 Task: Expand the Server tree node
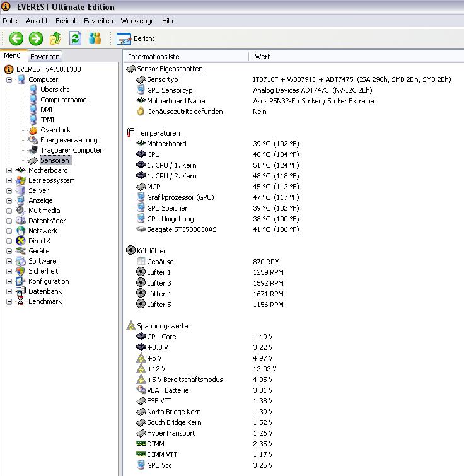(9, 190)
